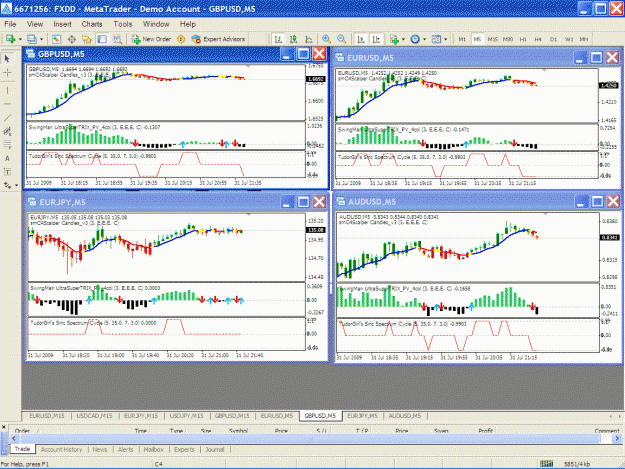Open the Help menu
Image resolution: width=625 pixels, height=469 pixels.
click(187, 24)
